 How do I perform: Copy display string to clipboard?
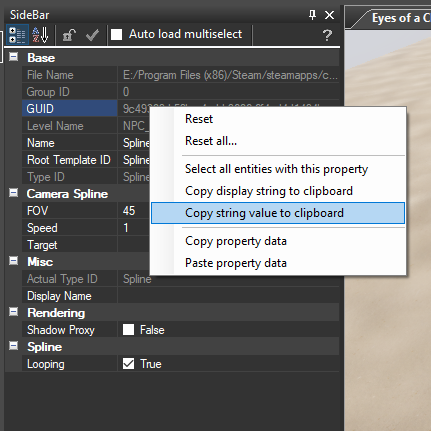pos(278,191)
